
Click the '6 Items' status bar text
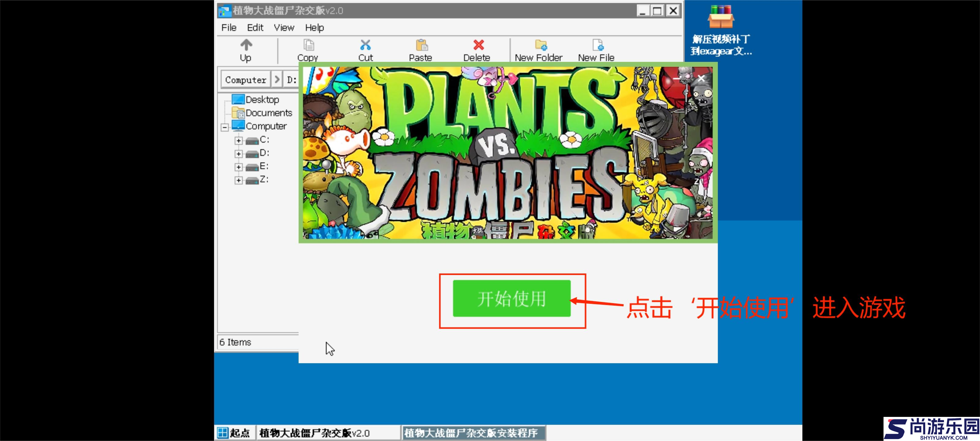pyautogui.click(x=235, y=342)
